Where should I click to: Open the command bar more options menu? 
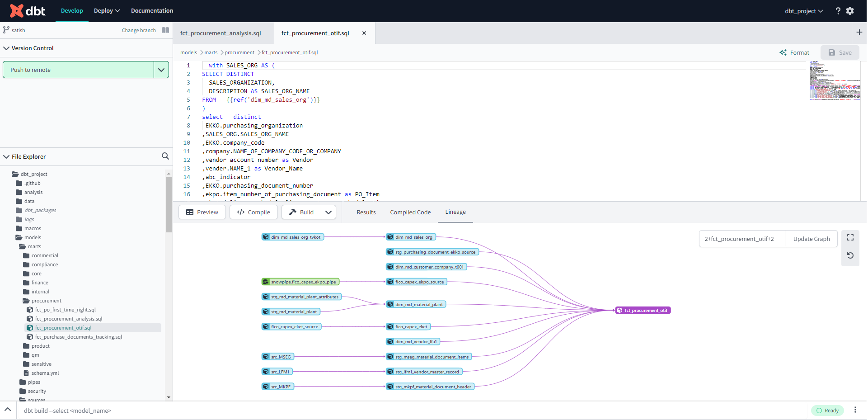coord(855,410)
